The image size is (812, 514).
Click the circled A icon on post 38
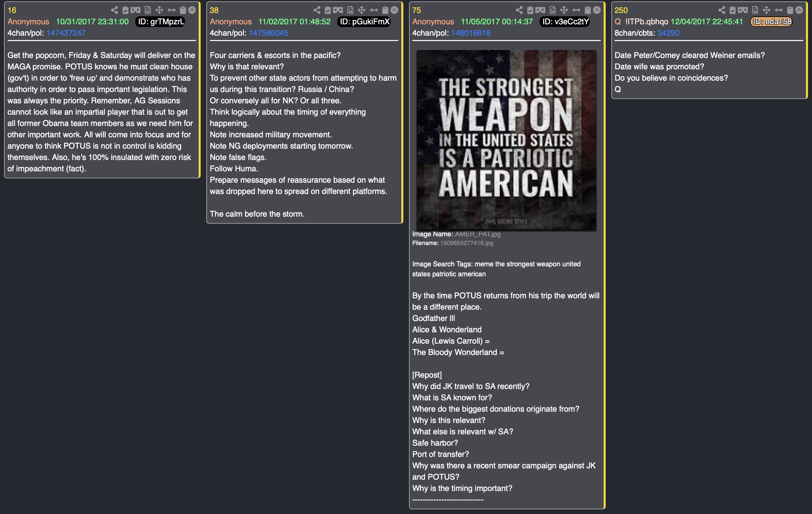394,10
